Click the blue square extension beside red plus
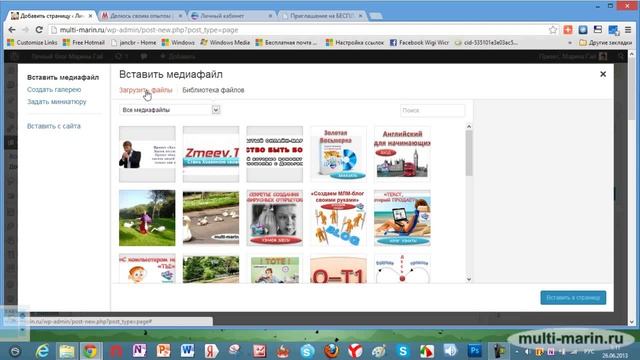 (583, 30)
